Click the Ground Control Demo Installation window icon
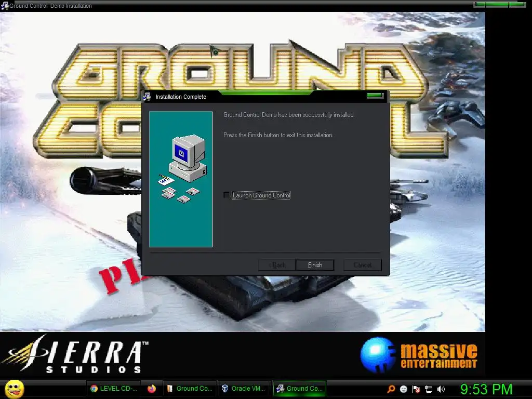This screenshot has width=532, height=399. [x=4, y=5]
